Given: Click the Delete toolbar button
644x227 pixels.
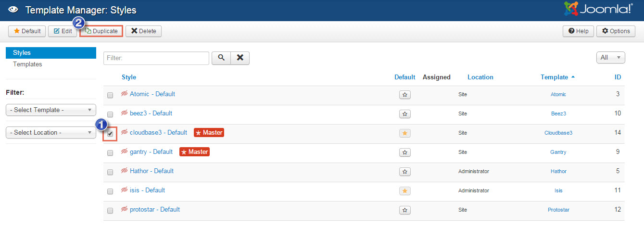Looking at the screenshot, I should pyautogui.click(x=143, y=31).
